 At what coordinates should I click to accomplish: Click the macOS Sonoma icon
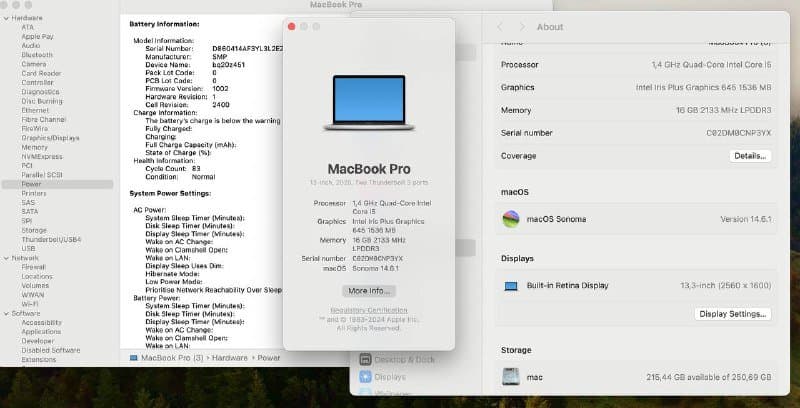pos(511,219)
